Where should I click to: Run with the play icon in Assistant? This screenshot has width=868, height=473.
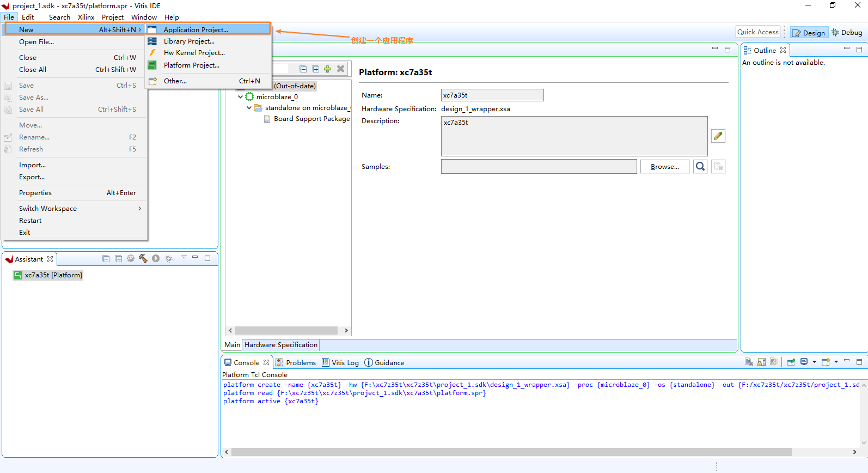pyautogui.click(x=156, y=259)
